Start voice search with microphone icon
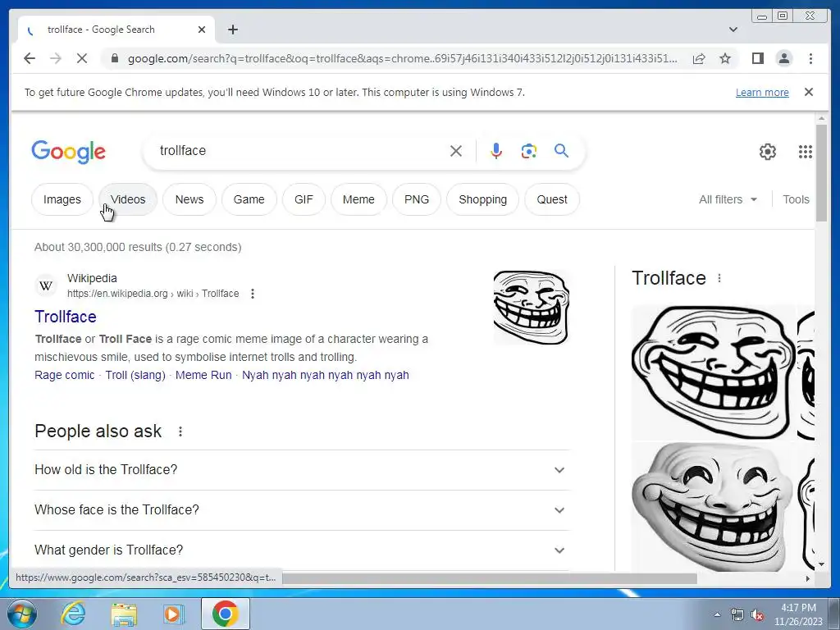The width and height of the screenshot is (840, 630). pyautogui.click(x=496, y=151)
